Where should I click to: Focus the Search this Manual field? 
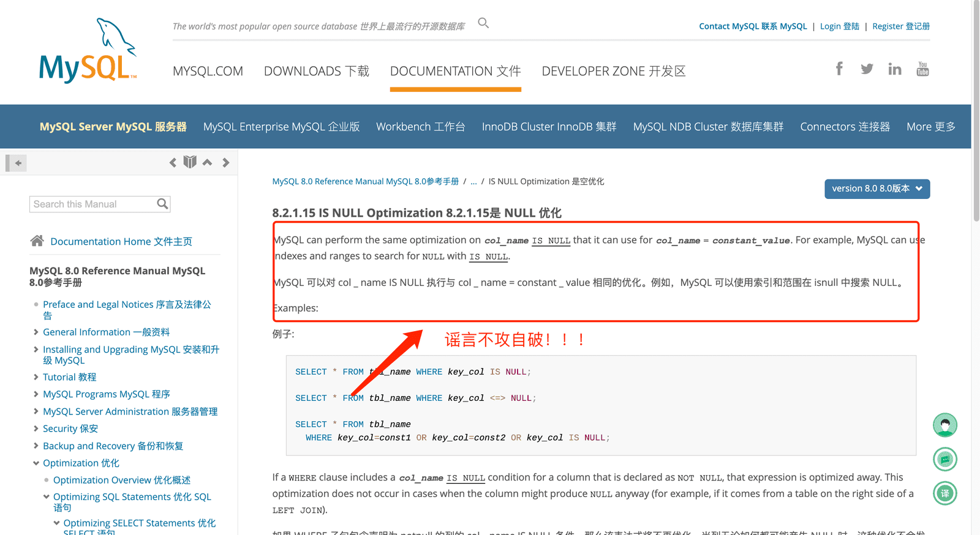[92, 204]
